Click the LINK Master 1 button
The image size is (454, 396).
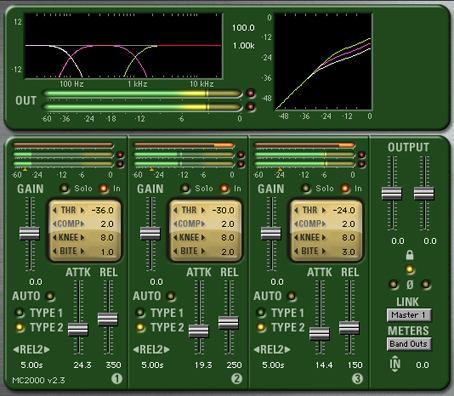(409, 315)
